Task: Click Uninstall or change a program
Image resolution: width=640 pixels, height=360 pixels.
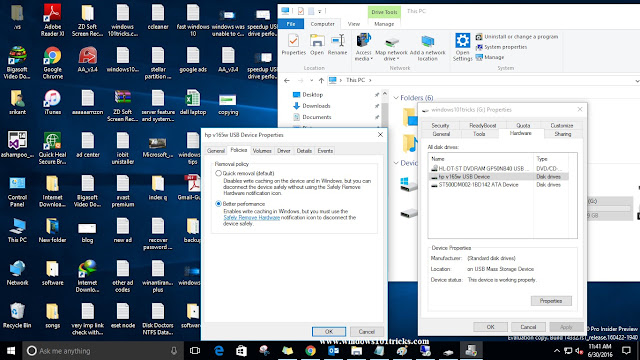Action: (517, 37)
